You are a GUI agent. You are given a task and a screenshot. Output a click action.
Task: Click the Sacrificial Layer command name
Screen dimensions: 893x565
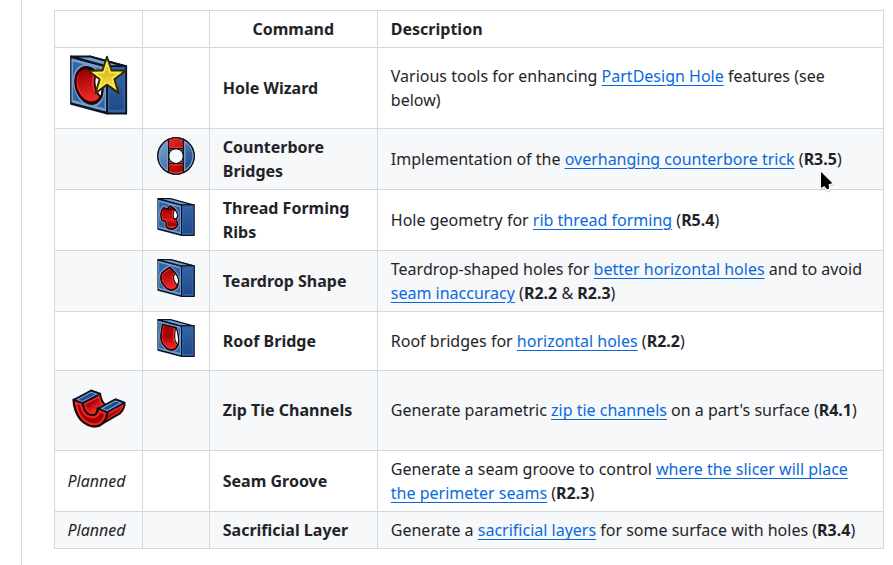285,530
